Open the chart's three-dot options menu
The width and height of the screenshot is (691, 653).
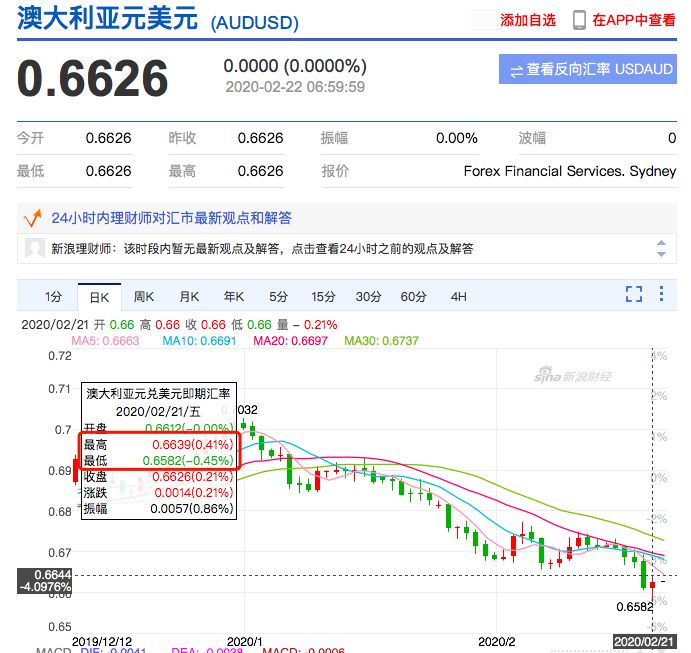pyautogui.click(x=661, y=294)
